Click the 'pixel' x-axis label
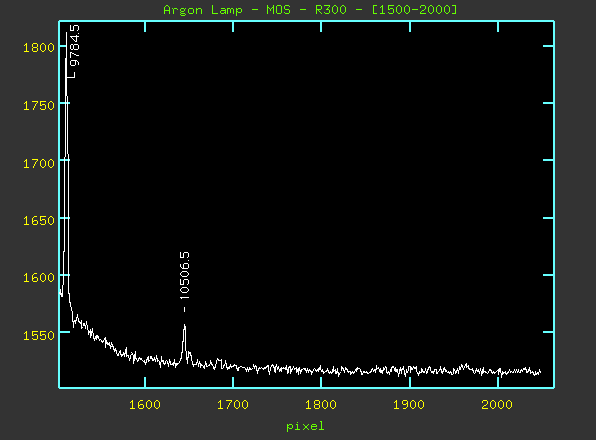Image resolution: width=596 pixels, height=440 pixels. pyautogui.click(x=305, y=426)
